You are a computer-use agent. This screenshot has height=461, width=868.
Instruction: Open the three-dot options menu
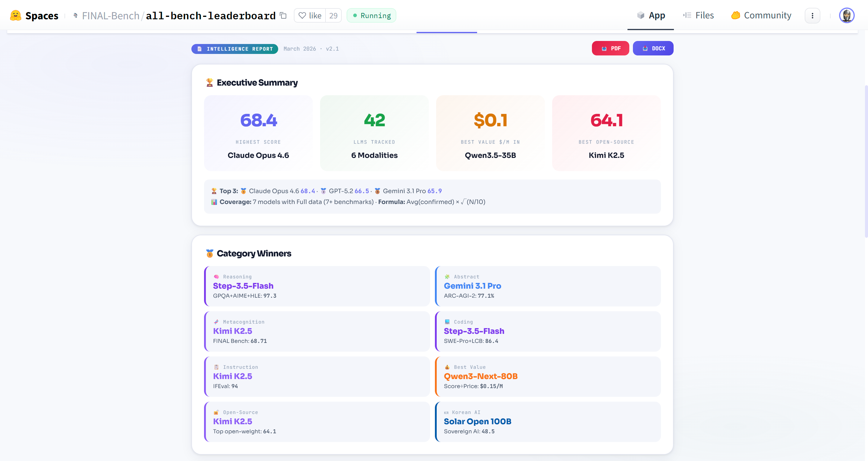coord(812,15)
